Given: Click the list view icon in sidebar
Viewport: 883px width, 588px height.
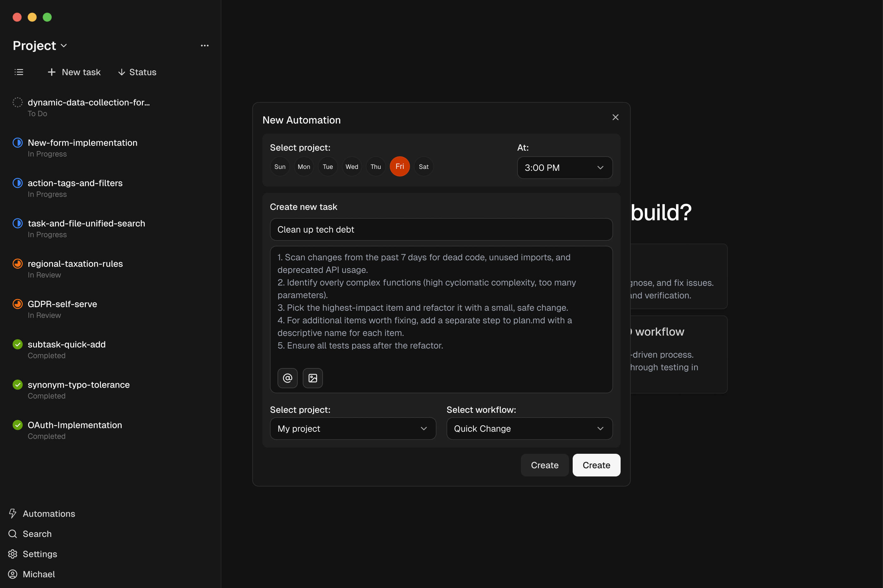Looking at the screenshot, I should click(19, 72).
